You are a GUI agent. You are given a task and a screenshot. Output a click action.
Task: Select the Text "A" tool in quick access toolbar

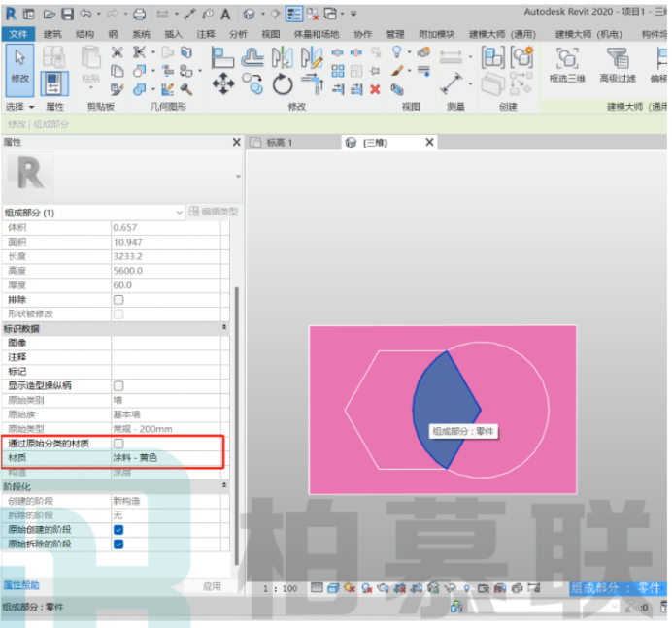tap(225, 15)
